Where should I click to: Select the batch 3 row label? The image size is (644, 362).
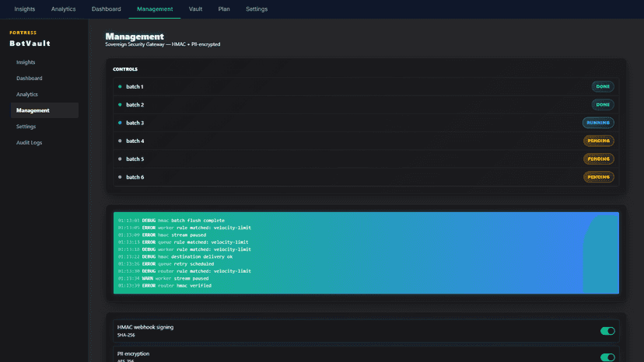tap(135, 123)
